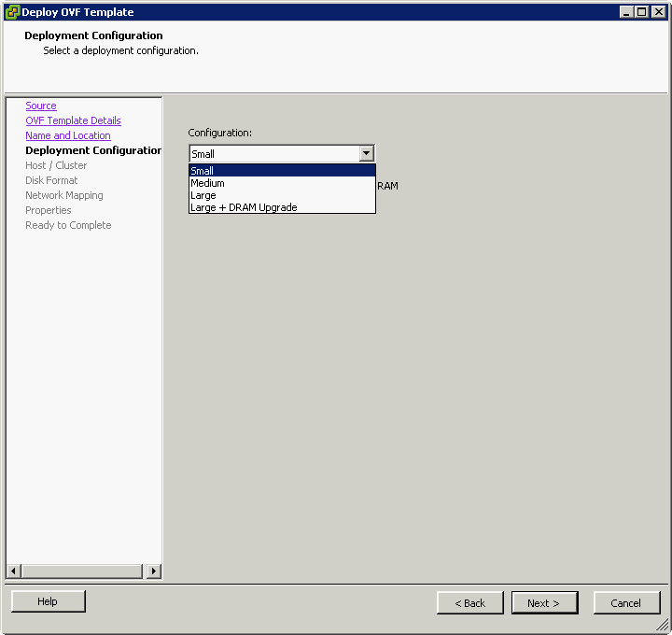This screenshot has height=635, width=672.
Task: Select the Deployment Configuration step in sidebar
Action: 93,150
